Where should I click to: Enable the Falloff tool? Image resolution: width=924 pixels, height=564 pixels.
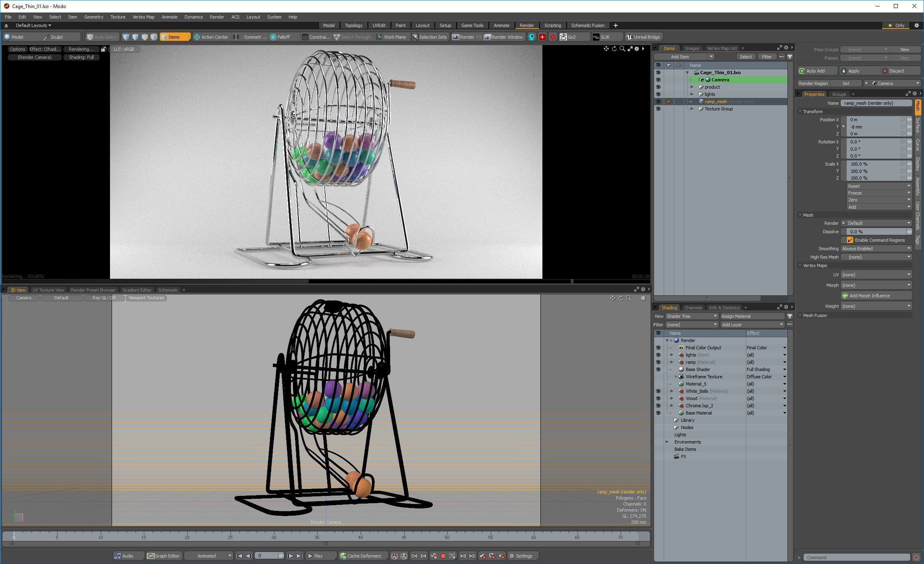(x=284, y=37)
